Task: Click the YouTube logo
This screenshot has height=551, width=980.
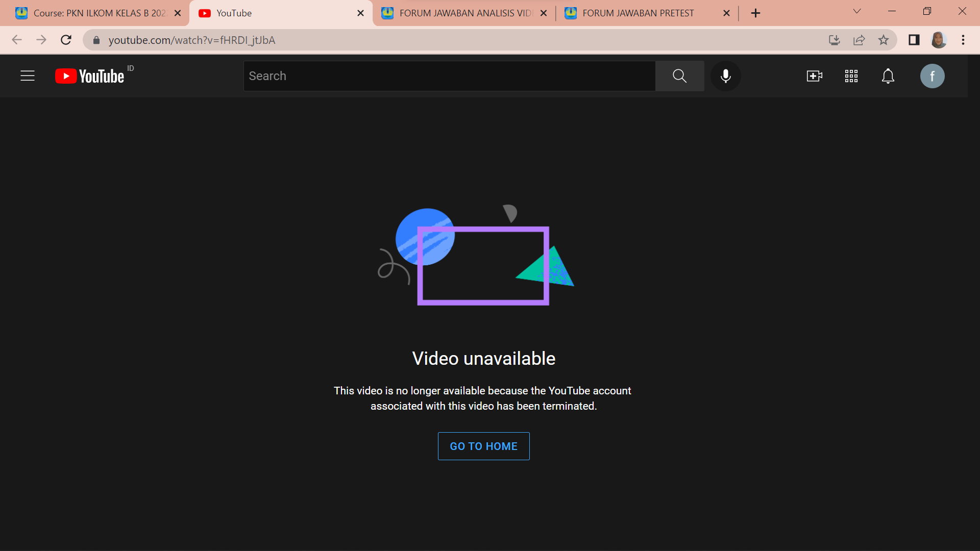Action: [x=90, y=76]
